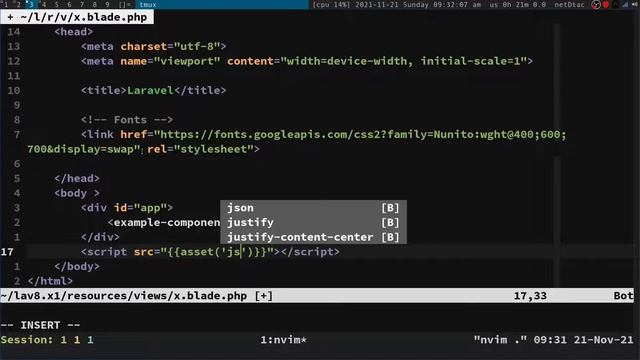Click the 2021-11-21 Sunday date in the bar

(x=392, y=4)
